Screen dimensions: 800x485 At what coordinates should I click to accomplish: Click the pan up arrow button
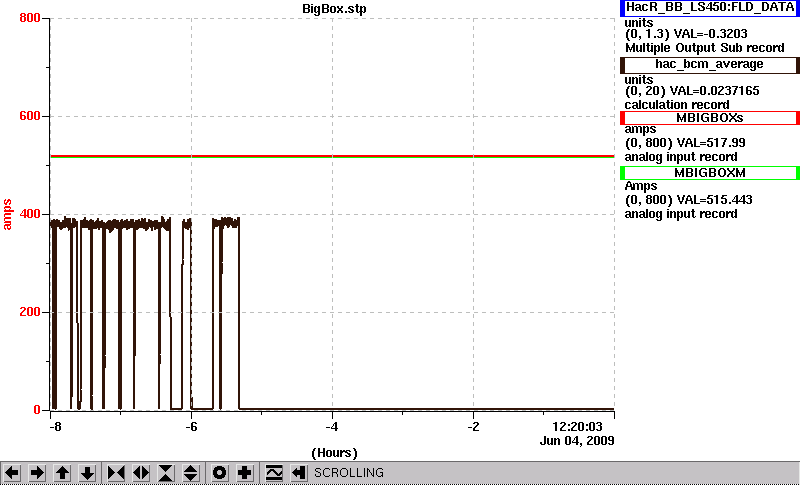[62, 473]
